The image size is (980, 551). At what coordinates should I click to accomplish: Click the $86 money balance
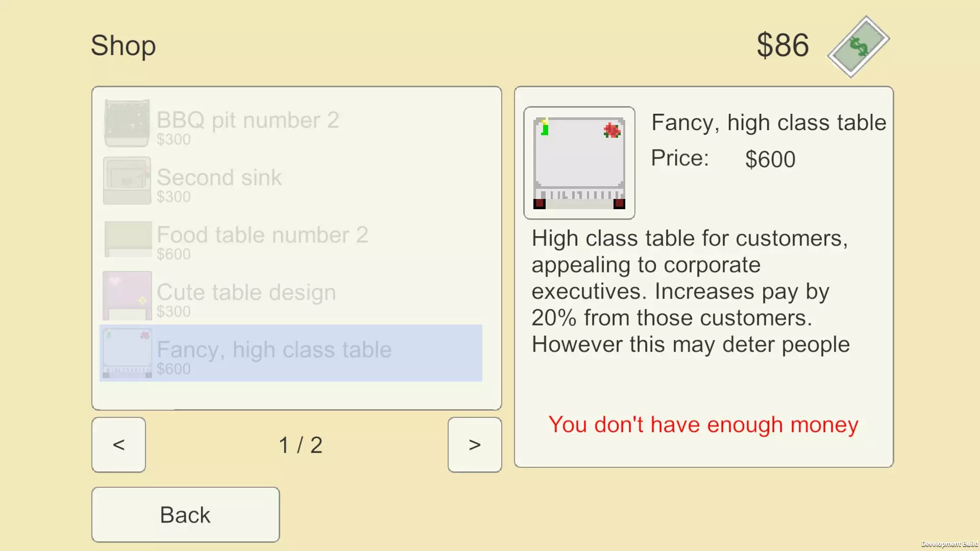(782, 45)
